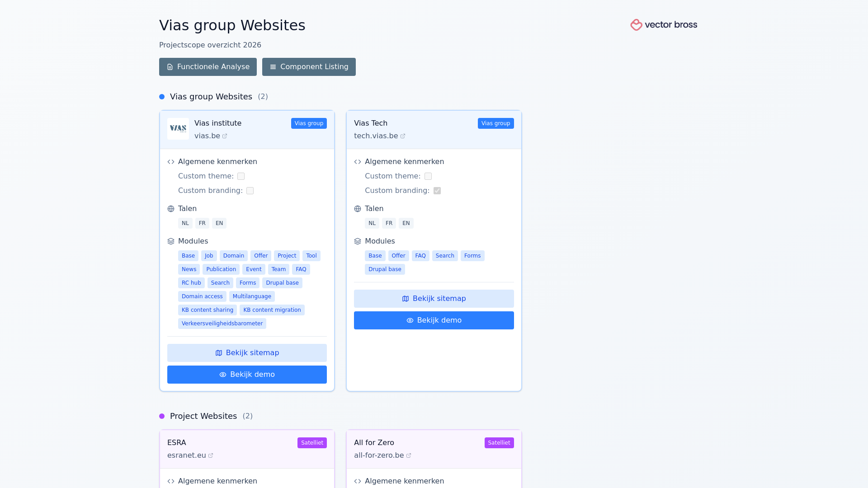Image resolution: width=868 pixels, height=488 pixels.
Task: Click the Multilanguage module tag
Action: pos(252,296)
